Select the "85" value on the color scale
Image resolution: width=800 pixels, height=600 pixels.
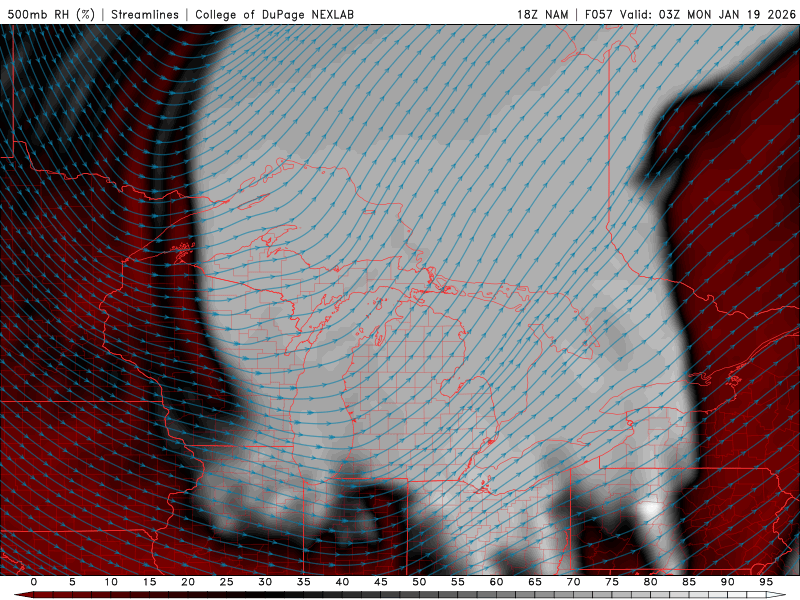click(x=688, y=582)
